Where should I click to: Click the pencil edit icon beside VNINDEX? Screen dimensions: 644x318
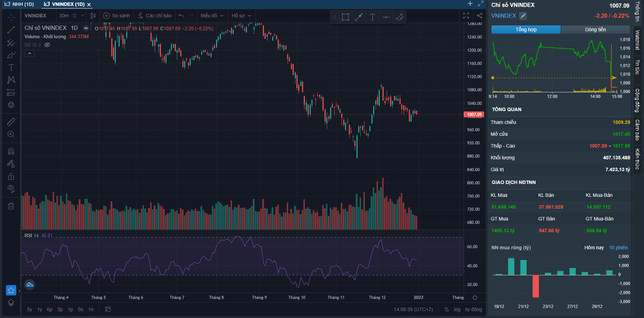click(x=523, y=16)
